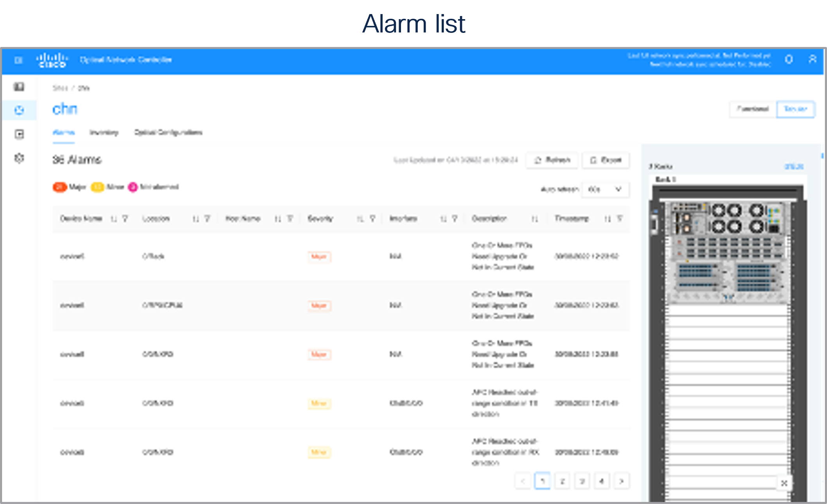Filter the Device Name column

click(x=125, y=219)
